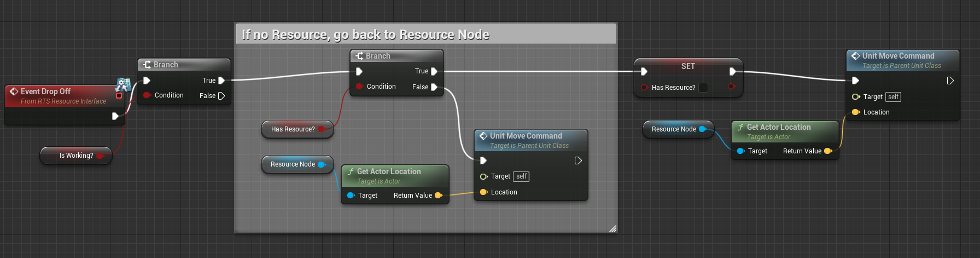Viewport: 980px width, 258px height.
Task: Toggle the Has Resource? checkbox in SET node
Action: (x=703, y=88)
